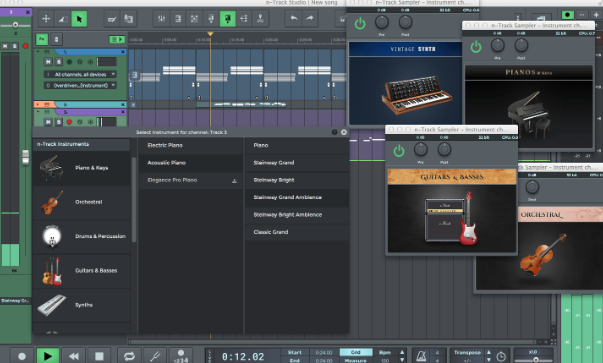Mute track 1 with its M button
Screen dimensions: 603x363
[x=48, y=62]
